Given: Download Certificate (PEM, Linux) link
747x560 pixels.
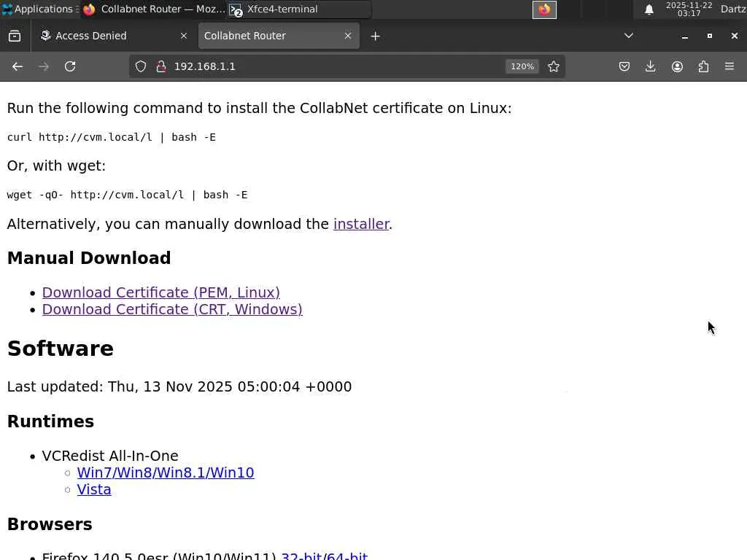Looking at the screenshot, I should point(161,292).
